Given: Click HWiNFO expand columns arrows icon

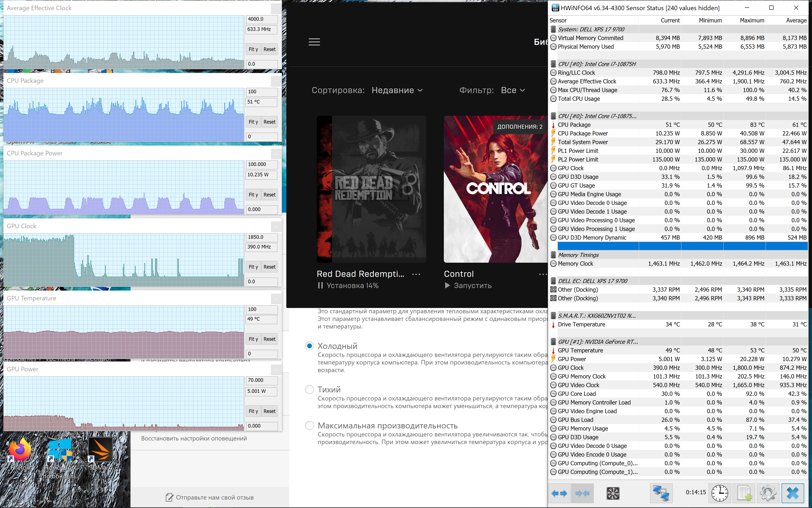Looking at the screenshot, I should (559, 493).
